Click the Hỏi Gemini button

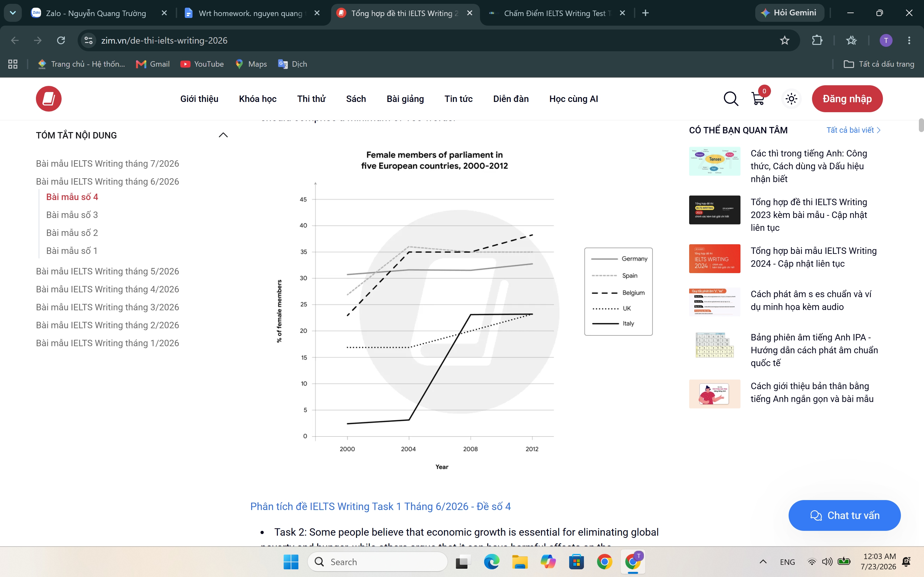pos(789,13)
